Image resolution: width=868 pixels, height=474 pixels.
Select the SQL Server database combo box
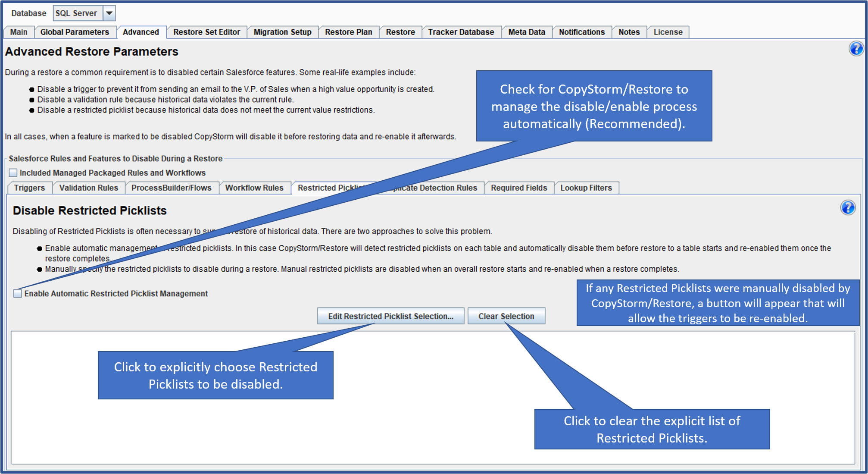(x=84, y=13)
